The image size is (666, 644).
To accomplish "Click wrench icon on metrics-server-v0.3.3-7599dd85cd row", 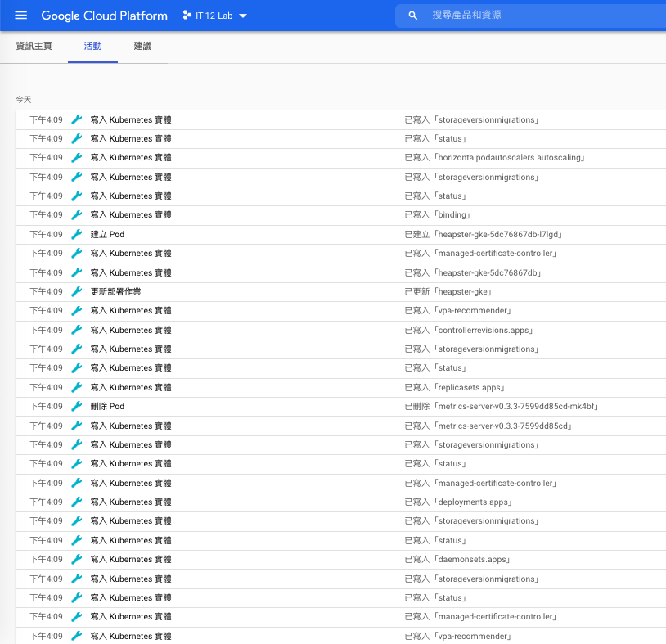I will (x=77, y=426).
